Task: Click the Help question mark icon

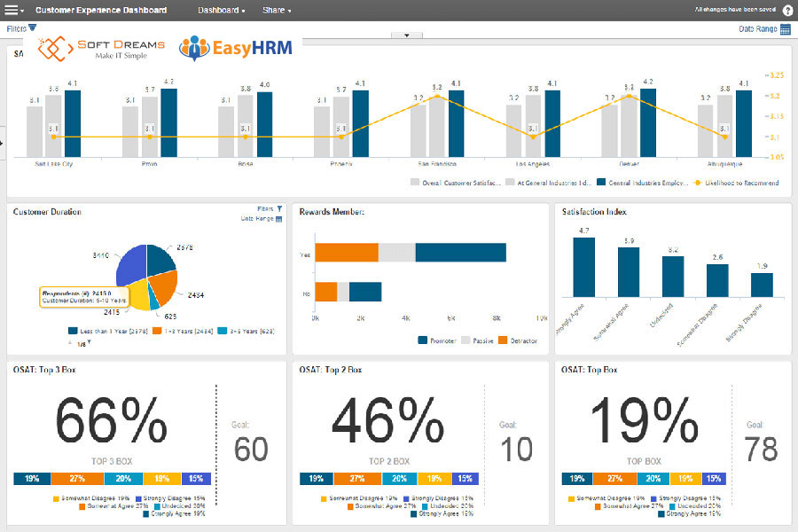Action: [x=786, y=10]
